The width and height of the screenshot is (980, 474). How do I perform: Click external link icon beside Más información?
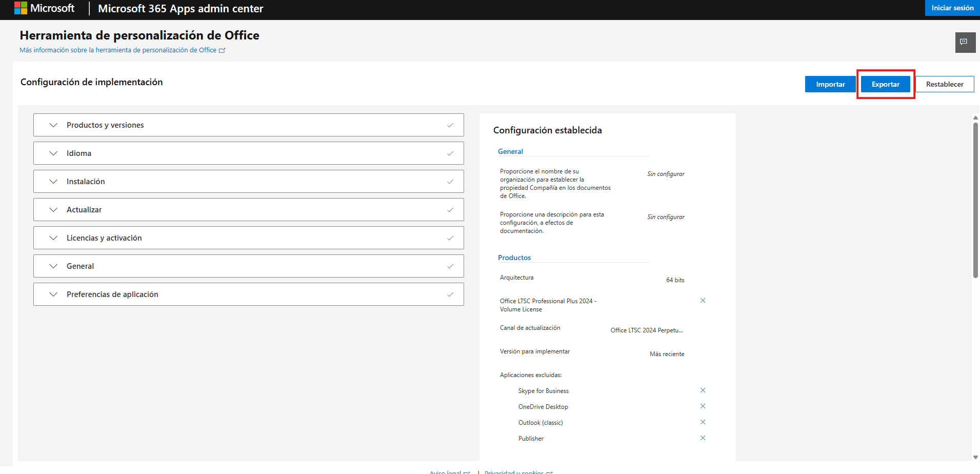point(222,50)
